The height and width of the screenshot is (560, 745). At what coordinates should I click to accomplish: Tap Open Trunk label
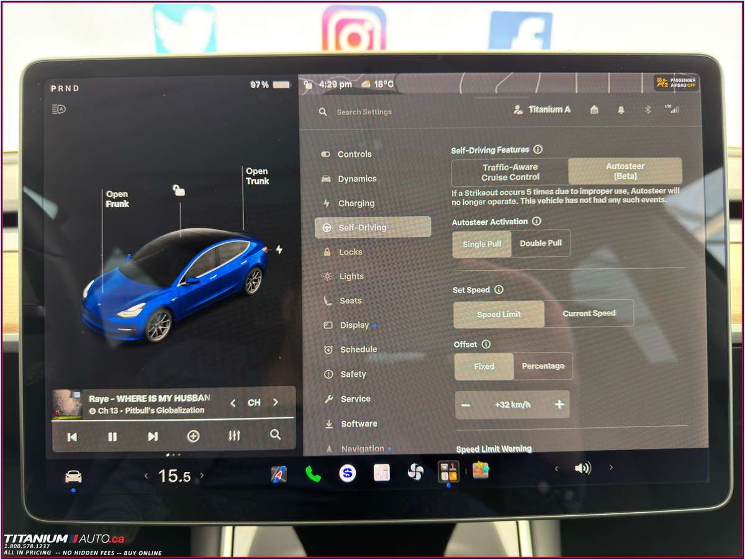click(x=257, y=176)
